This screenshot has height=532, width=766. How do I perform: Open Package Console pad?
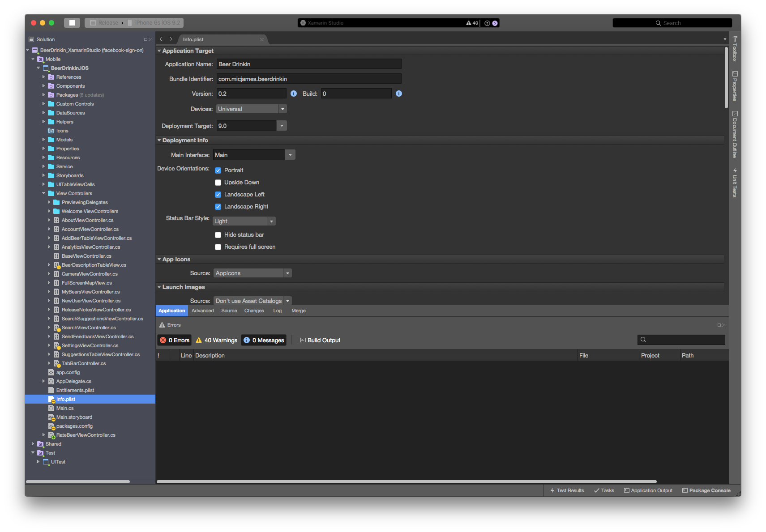(x=706, y=490)
